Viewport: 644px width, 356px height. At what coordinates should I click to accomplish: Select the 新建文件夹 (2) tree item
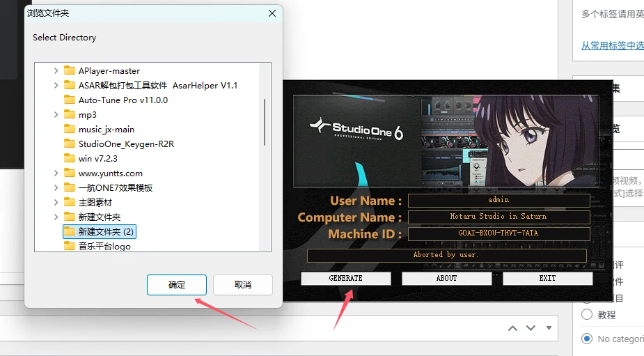point(106,231)
